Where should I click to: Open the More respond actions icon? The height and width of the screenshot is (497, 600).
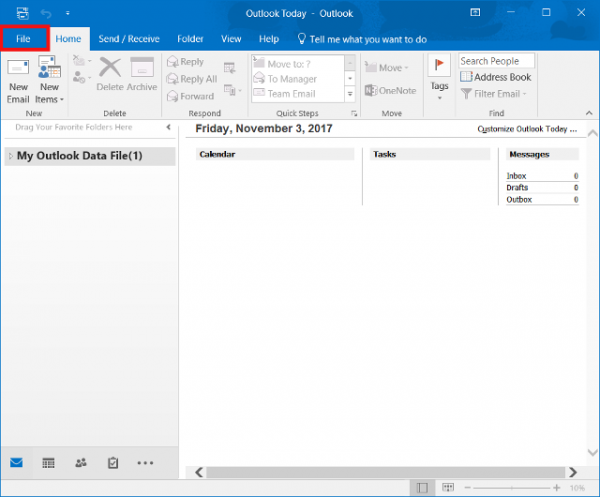coord(232,90)
